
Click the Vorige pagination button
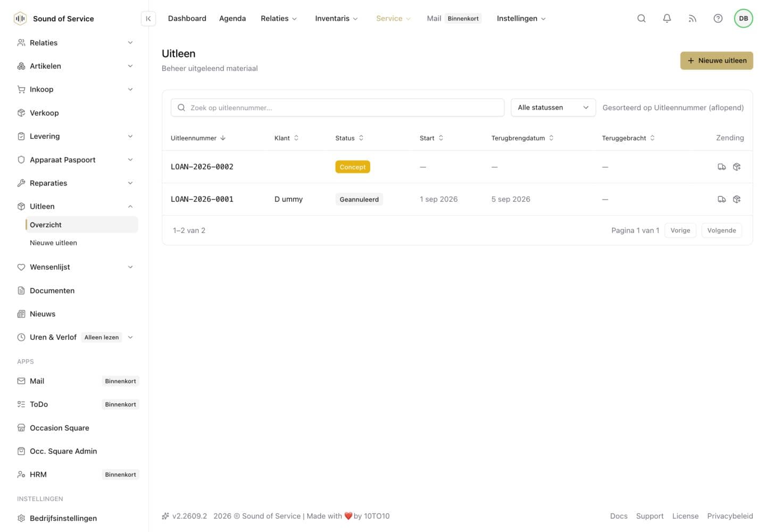[x=680, y=230]
